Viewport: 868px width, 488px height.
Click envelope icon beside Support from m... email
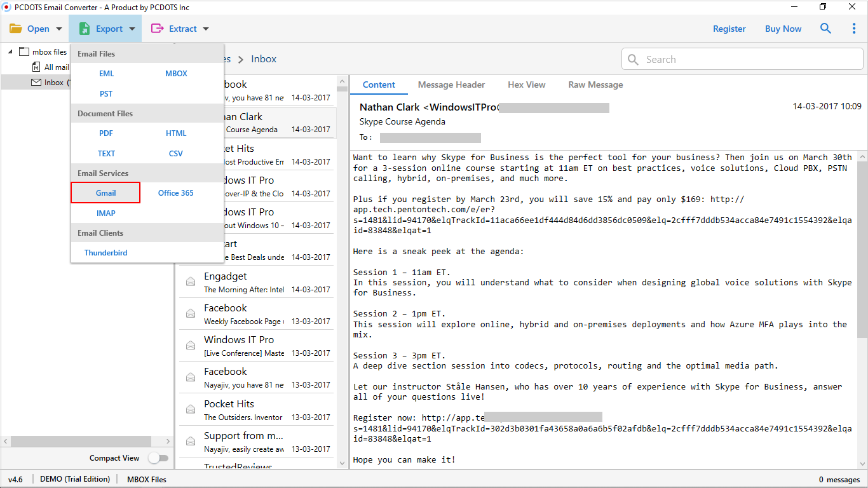click(191, 441)
